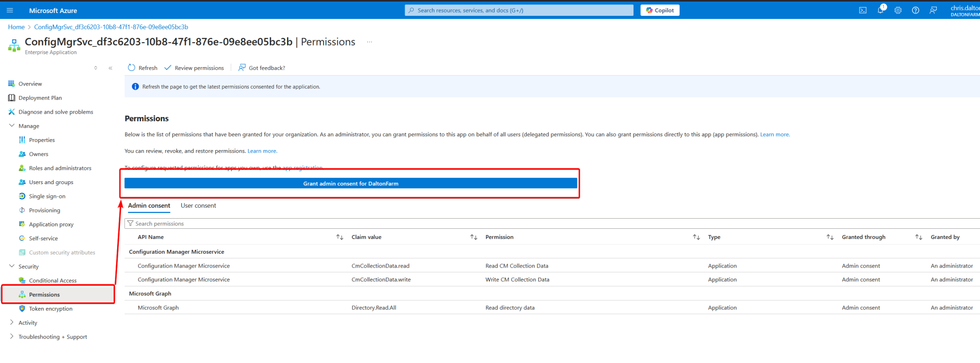This screenshot has width=980, height=363.
Task: Click the Microsoft Graph group header
Action: click(x=150, y=293)
